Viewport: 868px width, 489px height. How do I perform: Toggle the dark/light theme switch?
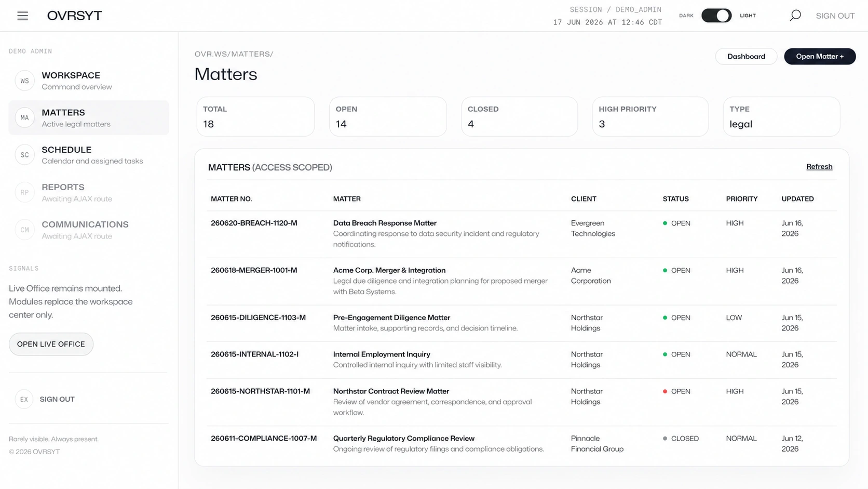click(x=716, y=16)
